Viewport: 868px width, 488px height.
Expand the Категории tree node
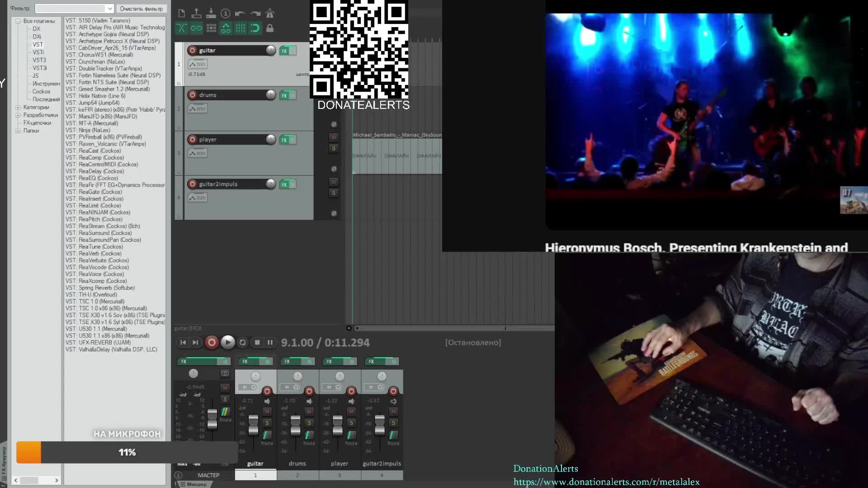coord(18,107)
